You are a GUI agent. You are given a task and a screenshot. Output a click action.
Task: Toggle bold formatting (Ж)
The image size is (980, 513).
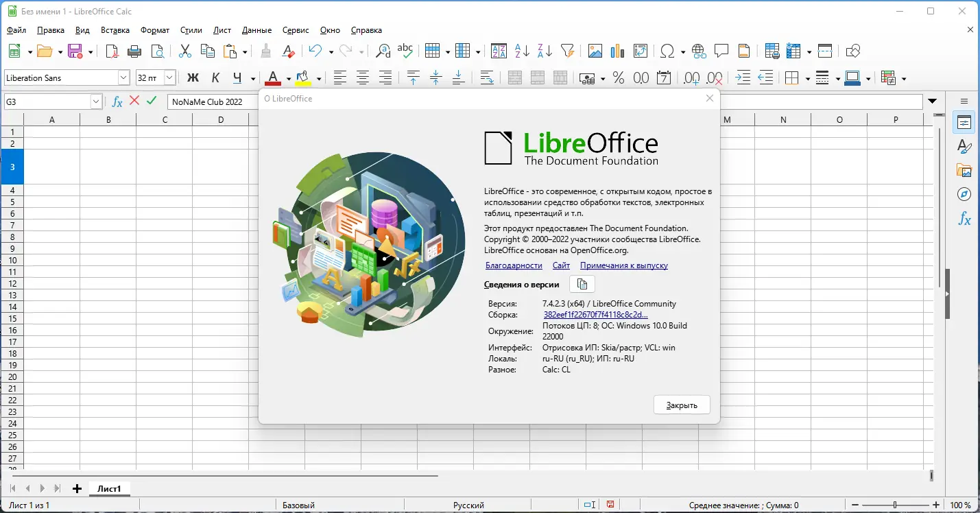click(x=193, y=78)
